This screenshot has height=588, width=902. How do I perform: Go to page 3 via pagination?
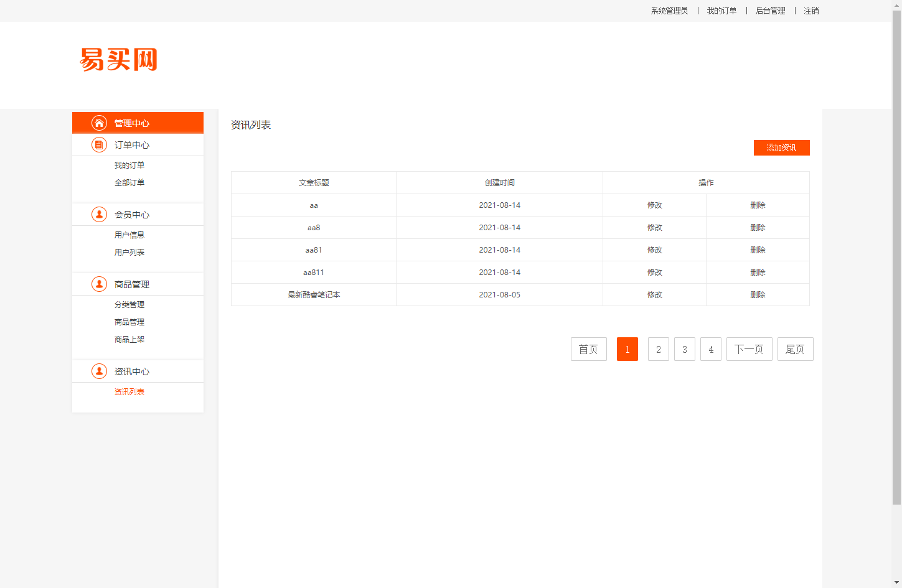(x=684, y=349)
